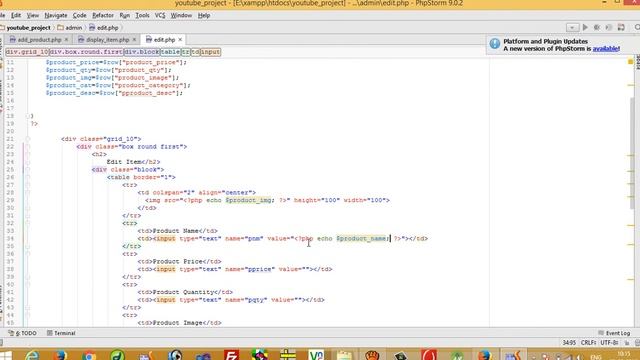The height and width of the screenshot is (360, 640).
Task: Collapse the div block fold on line 25
Action: point(27,169)
